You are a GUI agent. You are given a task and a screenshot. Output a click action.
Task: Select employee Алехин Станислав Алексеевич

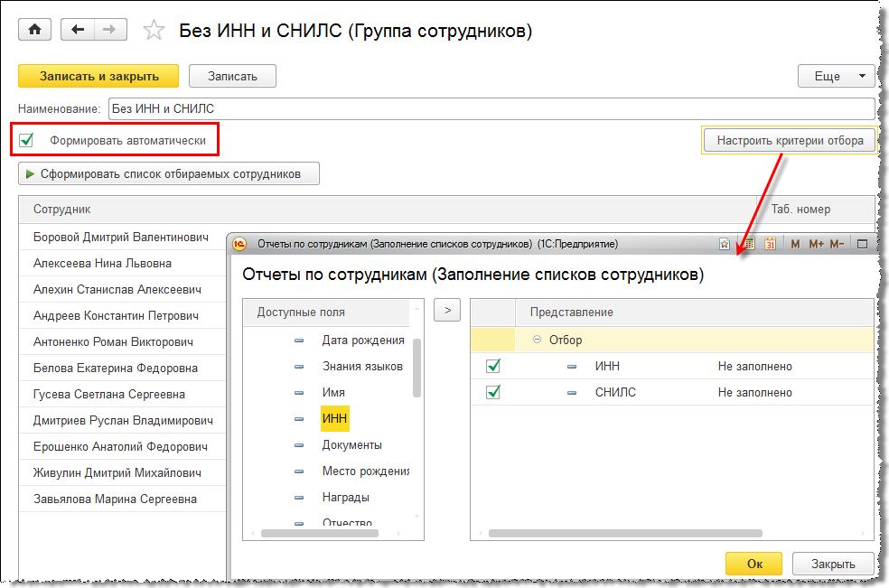click(x=117, y=289)
